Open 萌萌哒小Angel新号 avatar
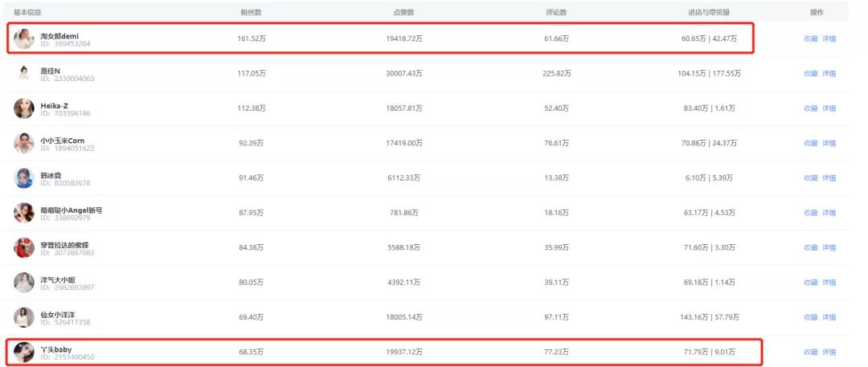Image resolution: width=868 pixels, height=367 pixels. [x=24, y=213]
